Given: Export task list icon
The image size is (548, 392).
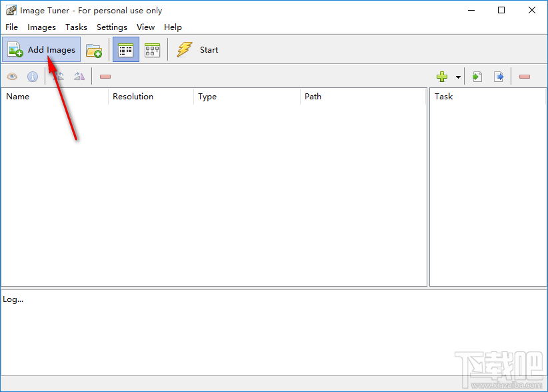Looking at the screenshot, I should [x=499, y=77].
